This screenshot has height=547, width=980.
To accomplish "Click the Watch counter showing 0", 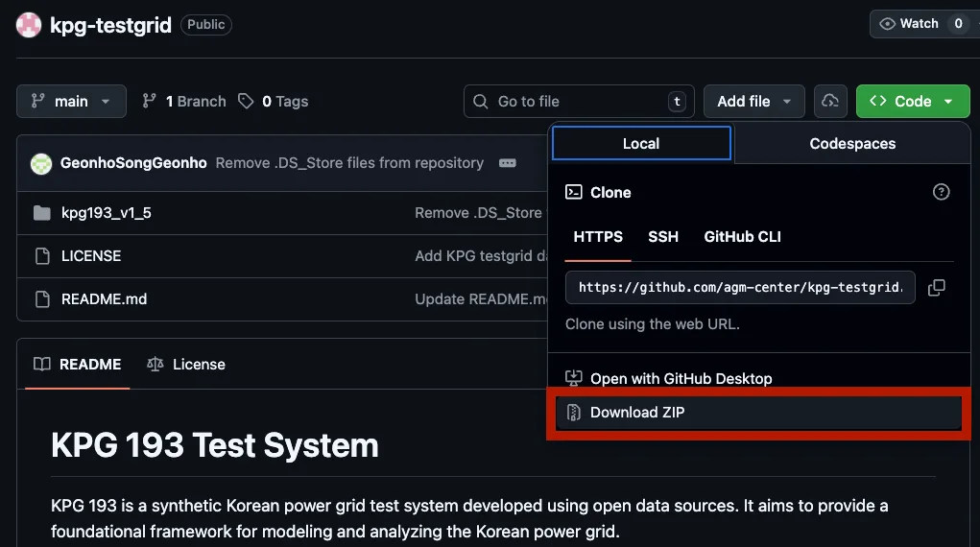I will pyautogui.click(x=958, y=24).
